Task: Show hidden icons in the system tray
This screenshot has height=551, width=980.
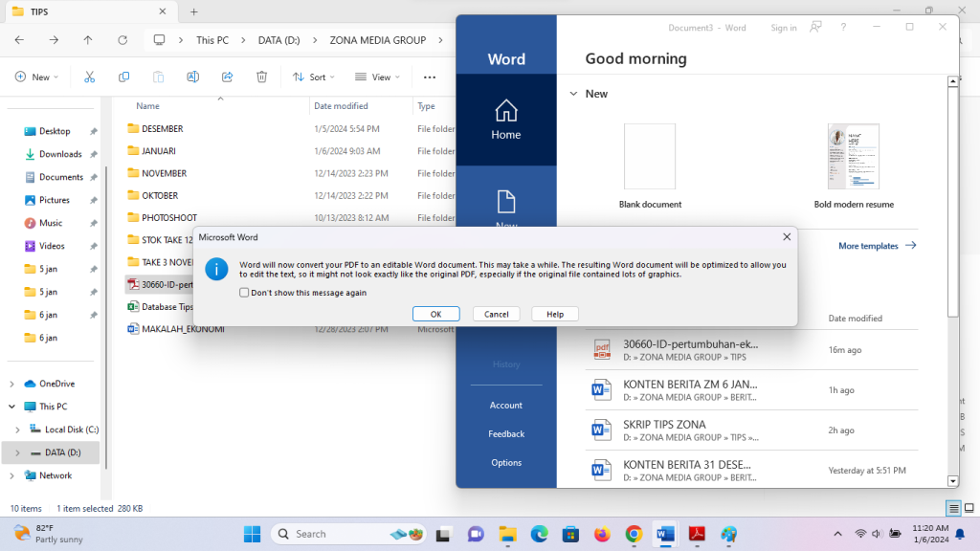Action: coord(837,534)
